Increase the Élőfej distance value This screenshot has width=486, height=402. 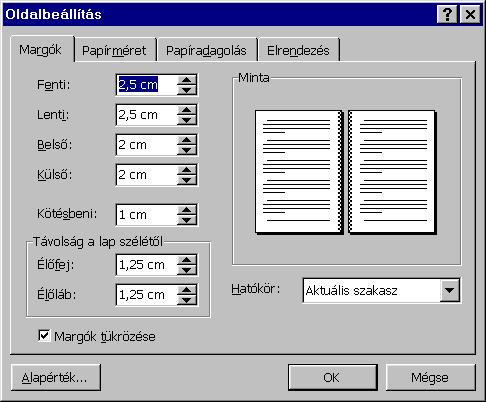click(x=187, y=260)
